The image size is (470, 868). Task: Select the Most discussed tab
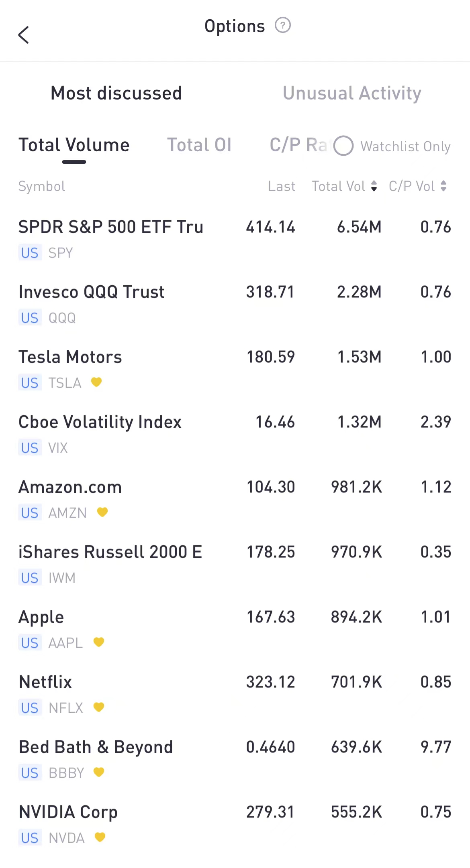(x=116, y=93)
